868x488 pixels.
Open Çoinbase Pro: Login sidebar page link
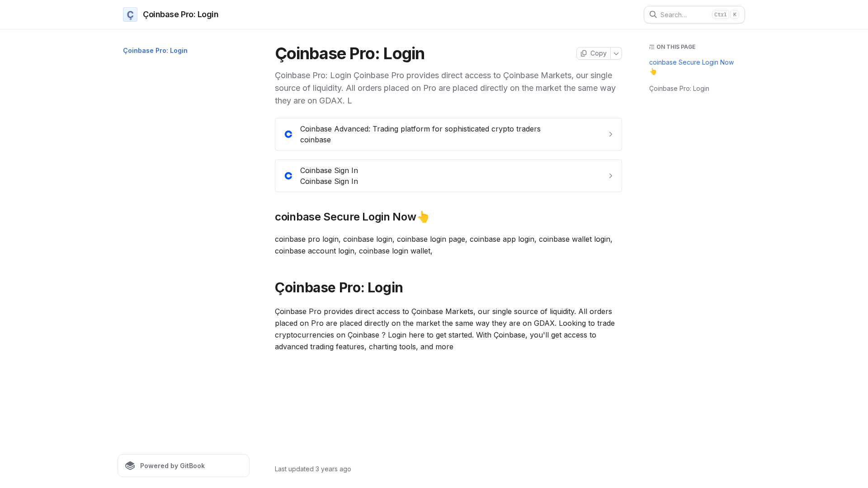pos(155,51)
